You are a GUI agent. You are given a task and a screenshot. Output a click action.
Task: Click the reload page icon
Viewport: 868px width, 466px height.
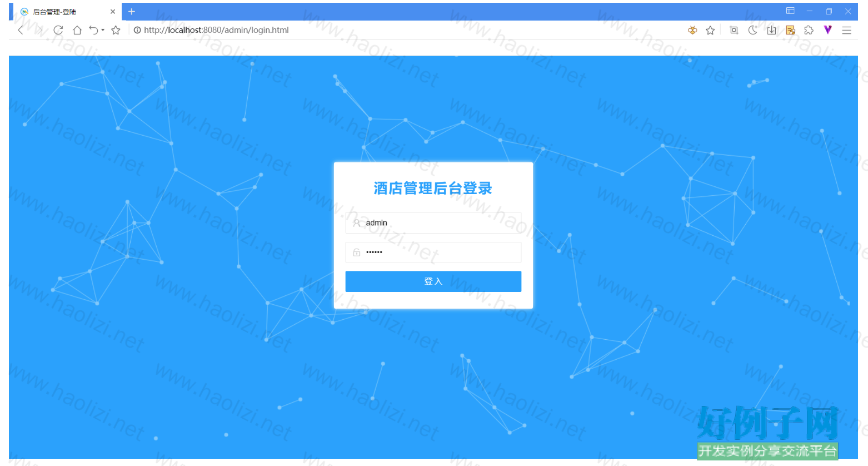tap(58, 30)
